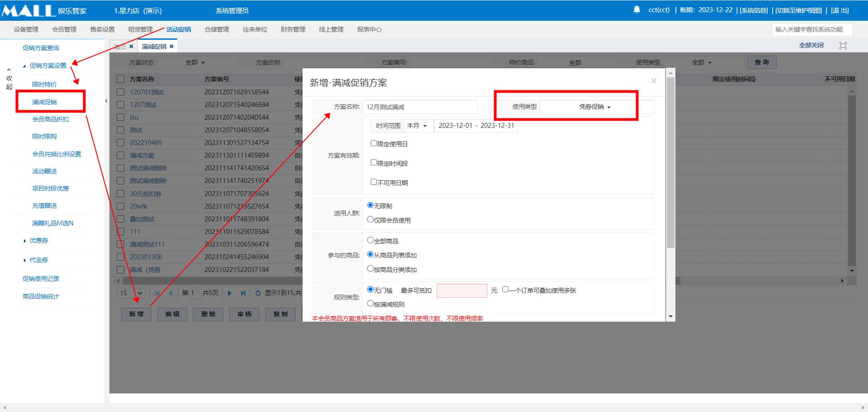Click the fullscreen toggle icon near 全部关闭
Screen dimensions: 868x412
click(843, 46)
